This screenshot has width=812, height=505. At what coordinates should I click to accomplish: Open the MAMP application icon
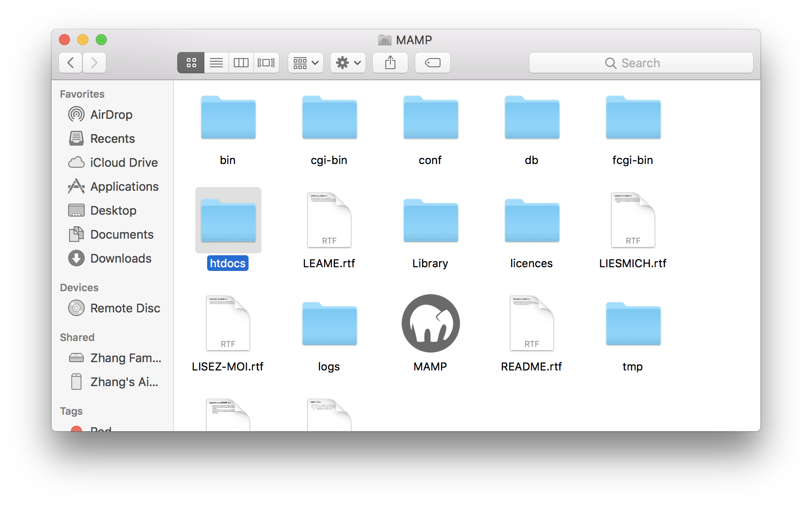[430, 323]
